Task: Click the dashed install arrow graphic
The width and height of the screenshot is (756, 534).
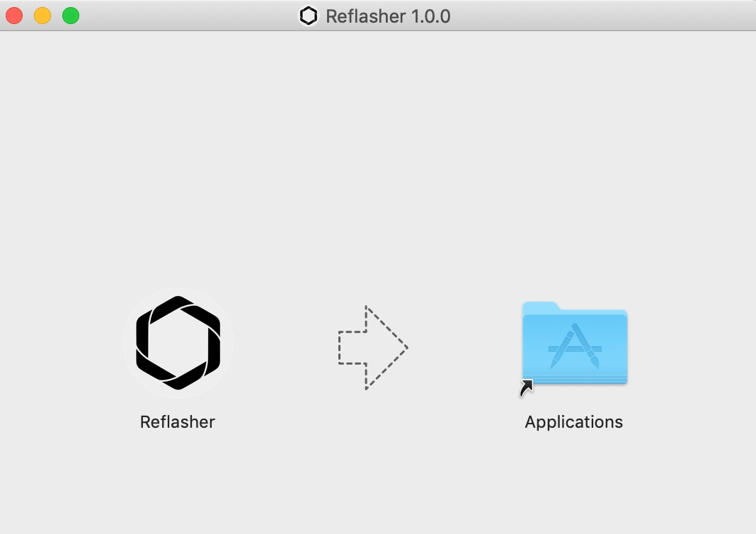Action: 373,347
